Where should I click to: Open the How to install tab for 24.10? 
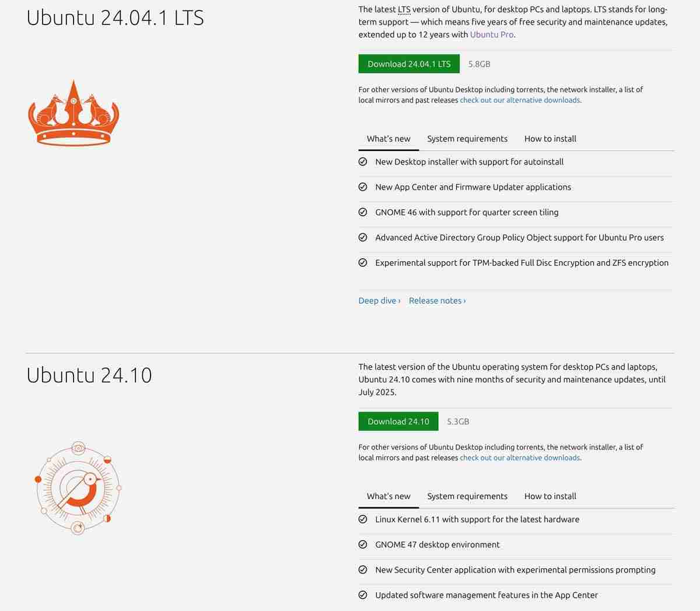[x=550, y=496]
